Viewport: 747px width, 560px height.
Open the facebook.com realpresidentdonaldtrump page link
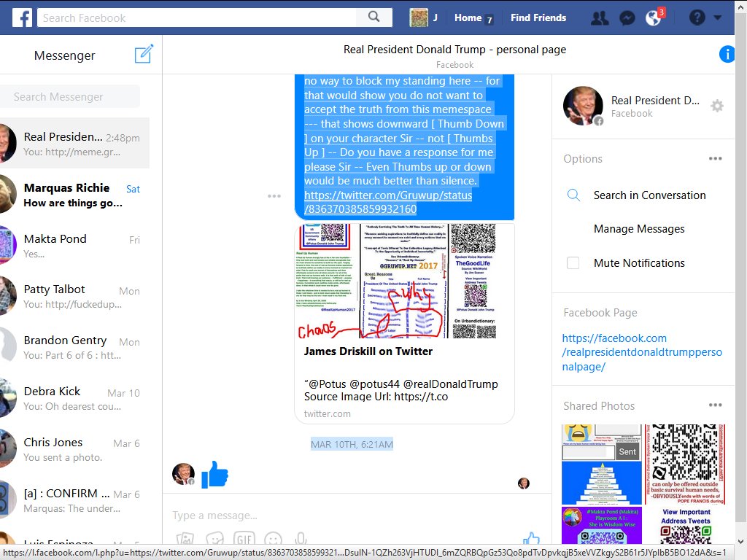[642, 352]
